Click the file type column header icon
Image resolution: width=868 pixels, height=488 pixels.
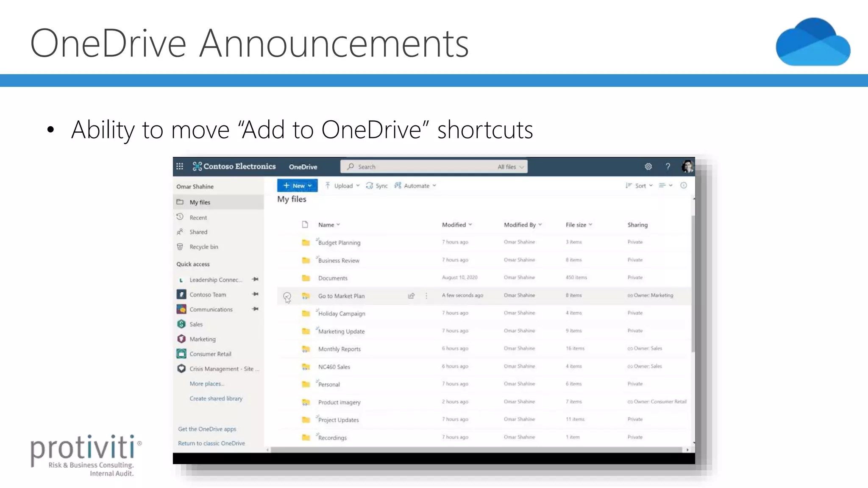[305, 225]
